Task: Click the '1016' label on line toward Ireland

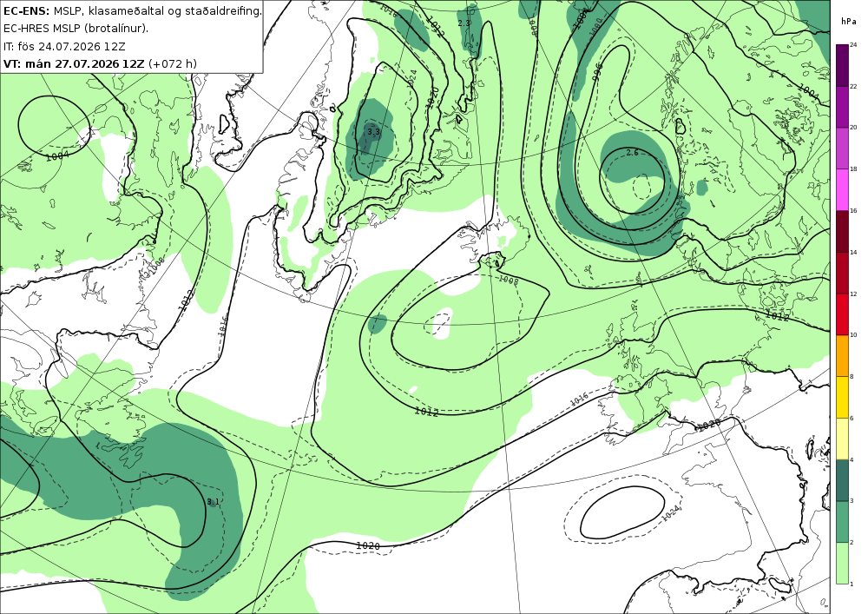Action: (578, 398)
